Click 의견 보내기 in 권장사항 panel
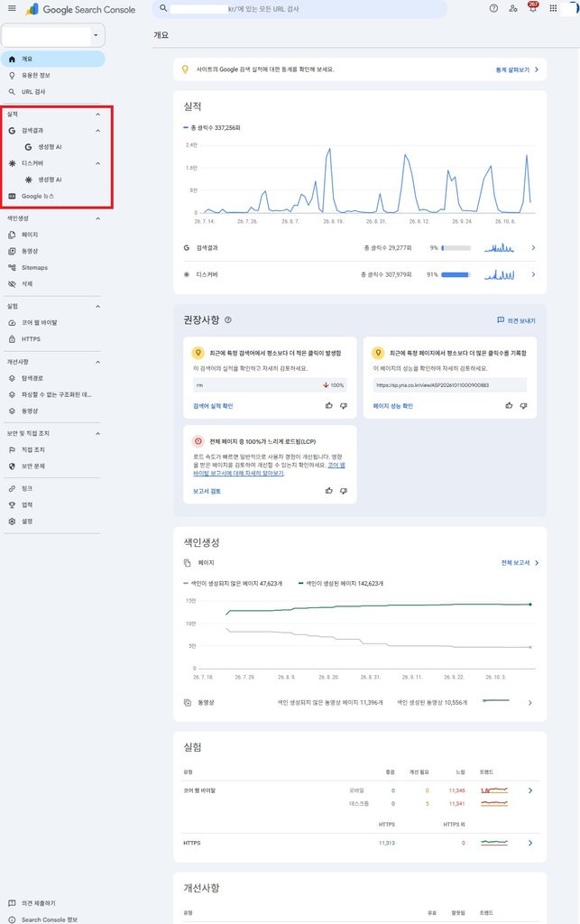 click(x=516, y=320)
